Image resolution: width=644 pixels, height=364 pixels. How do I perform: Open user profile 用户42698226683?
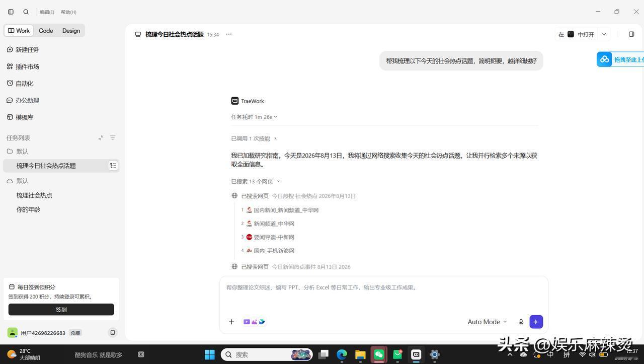click(x=43, y=333)
